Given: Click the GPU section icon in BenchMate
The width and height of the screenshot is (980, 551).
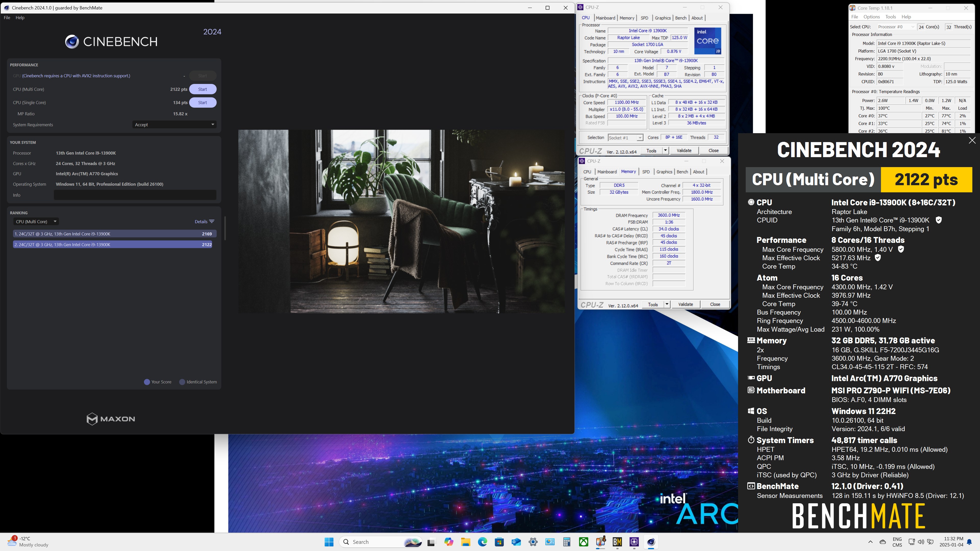Looking at the screenshot, I should coord(751,378).
